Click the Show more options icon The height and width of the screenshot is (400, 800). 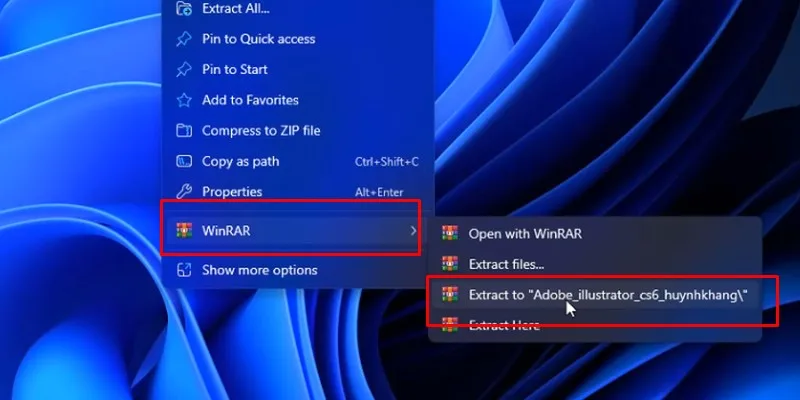(184, 270)
